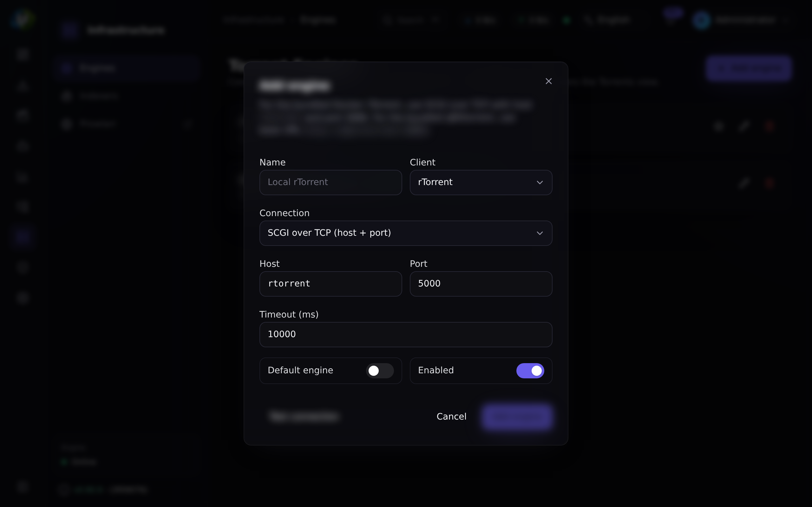812x507 pixels.
Task: Click the blurred pencil edit icon in first row
Action: click(744, 126)
